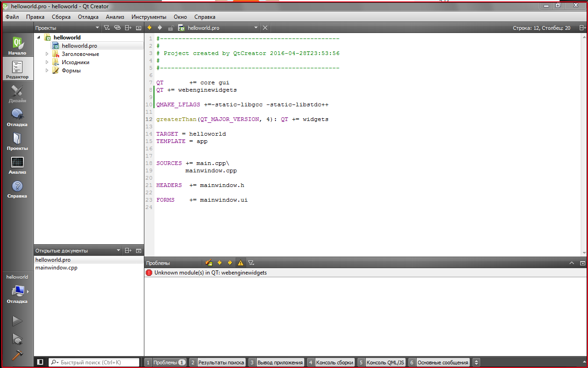The width and height of the screenshot is (588, 368).
Task: Collapse the helloworld project tree node
Action: (x=38, y=38)
